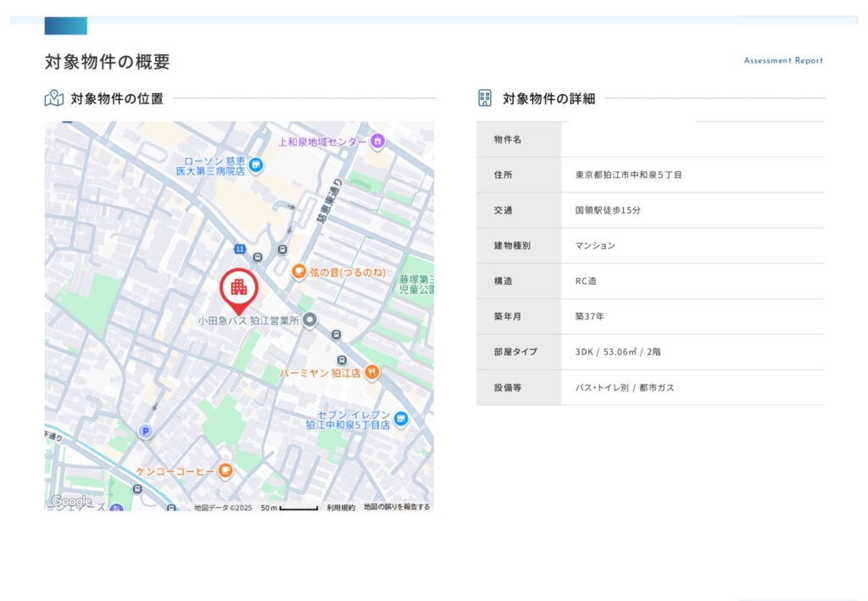This screenshot has width=868, height=601.
Task: Select the バーミヤン狛江店 restaurant pin
Action: point(371,370)
